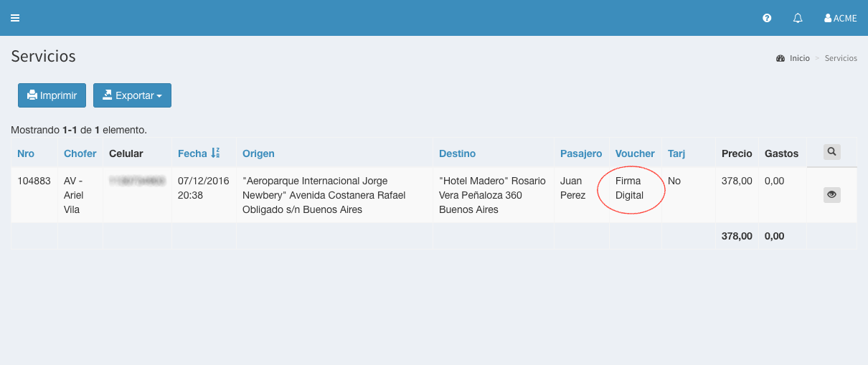Go to Inicio breadcrumb link
This screenshot has height=365, width=868.
799,58
